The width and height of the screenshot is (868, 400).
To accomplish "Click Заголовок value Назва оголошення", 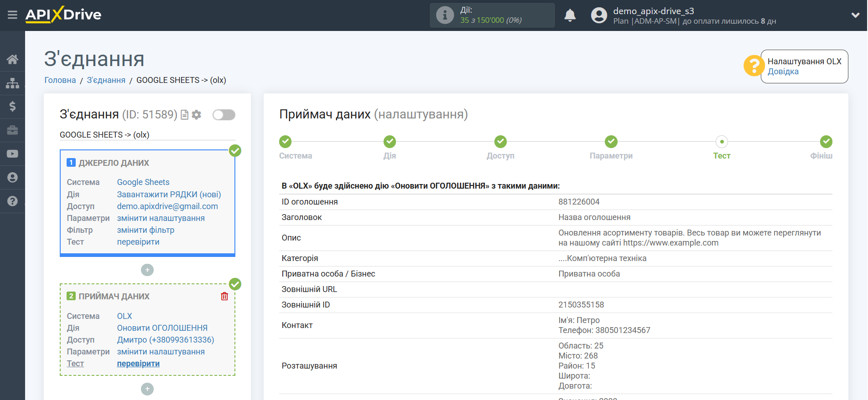I will click(594, 217).
